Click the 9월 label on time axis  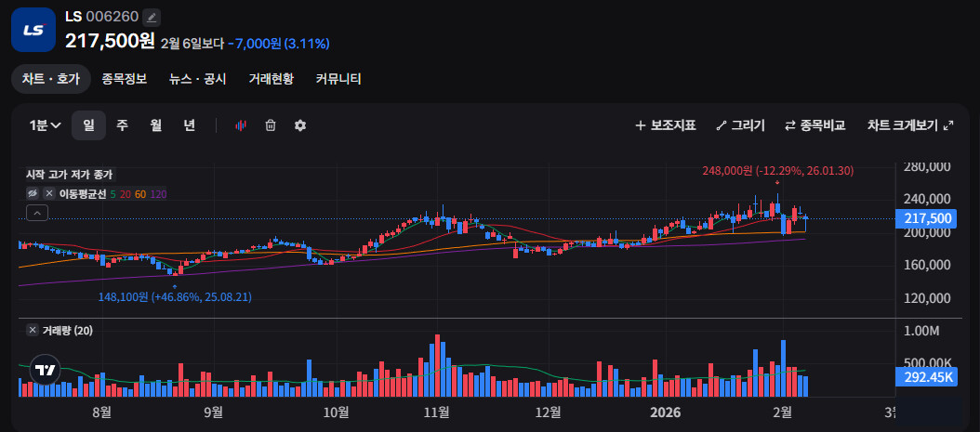tap(213, 412)
